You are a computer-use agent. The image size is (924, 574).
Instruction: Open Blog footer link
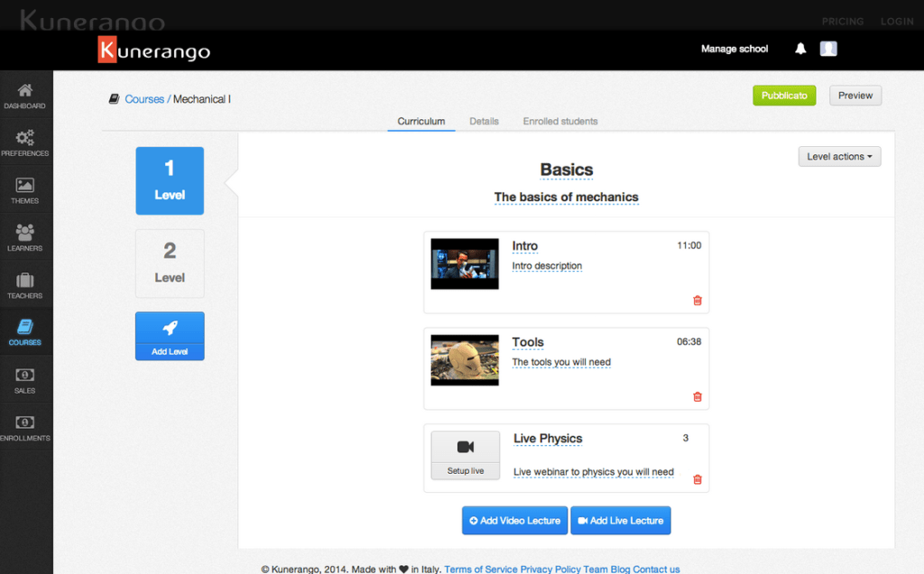click(620, 569)
